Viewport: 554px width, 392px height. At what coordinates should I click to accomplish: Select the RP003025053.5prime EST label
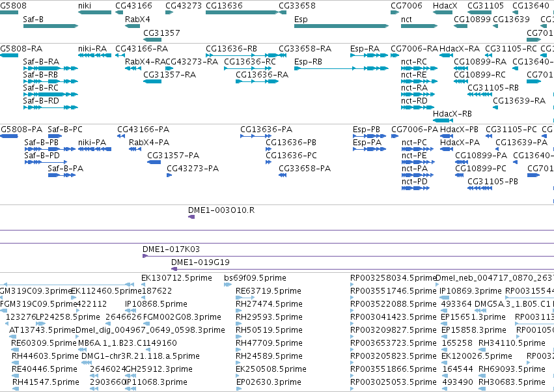tap(393, 382)
